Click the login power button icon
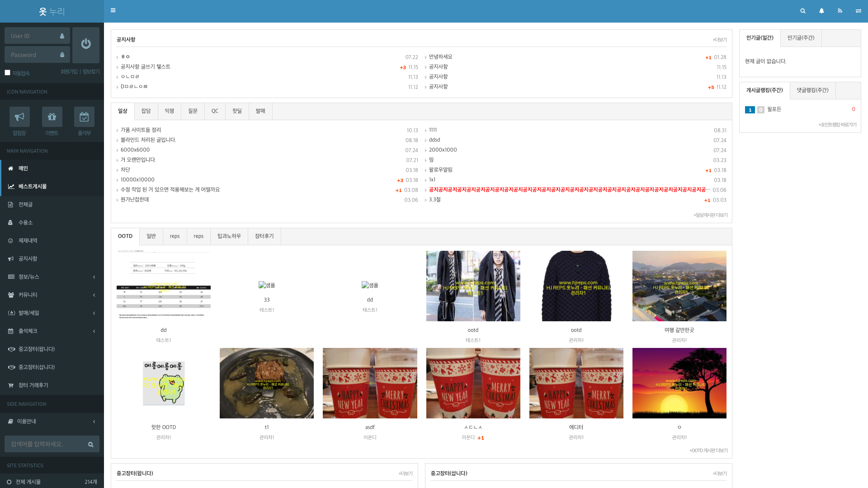868x488 pixels. pos(86,45)
